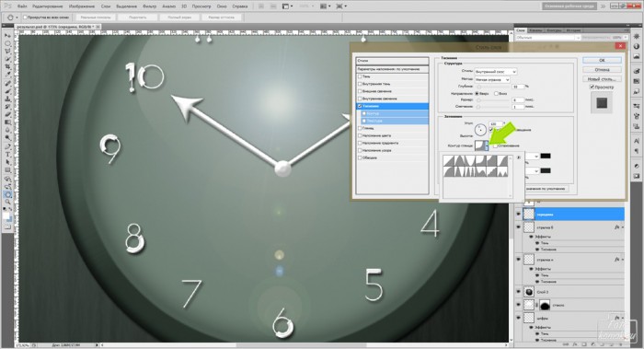
Task: Open the Окно menu
Action: 222,6
